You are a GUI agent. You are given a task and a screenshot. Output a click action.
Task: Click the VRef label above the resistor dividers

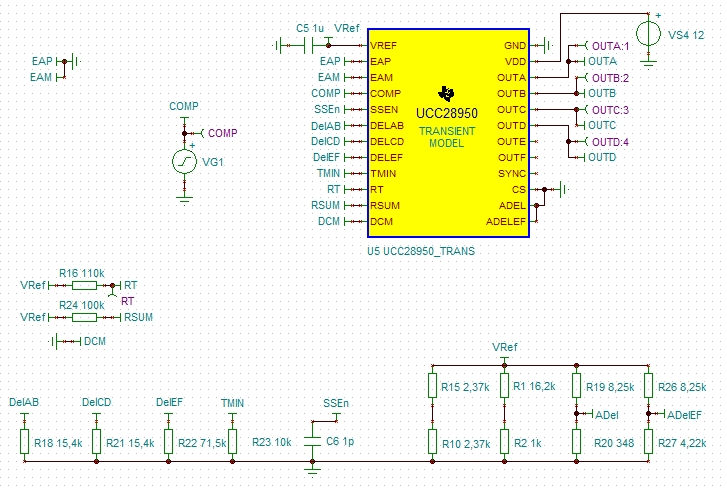pyautogui.click(x=504, y=348)
